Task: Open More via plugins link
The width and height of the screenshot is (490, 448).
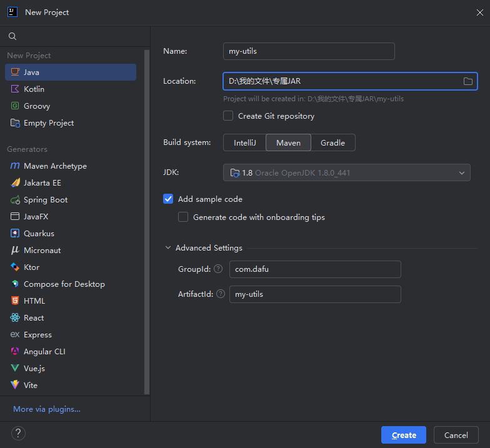Action: 47,409
